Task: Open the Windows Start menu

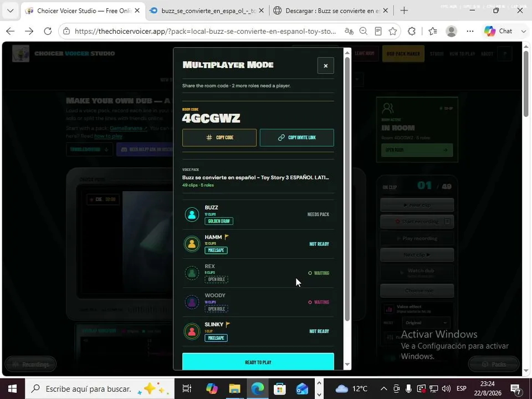Action: pyautogui.click(x=12, y=389)
